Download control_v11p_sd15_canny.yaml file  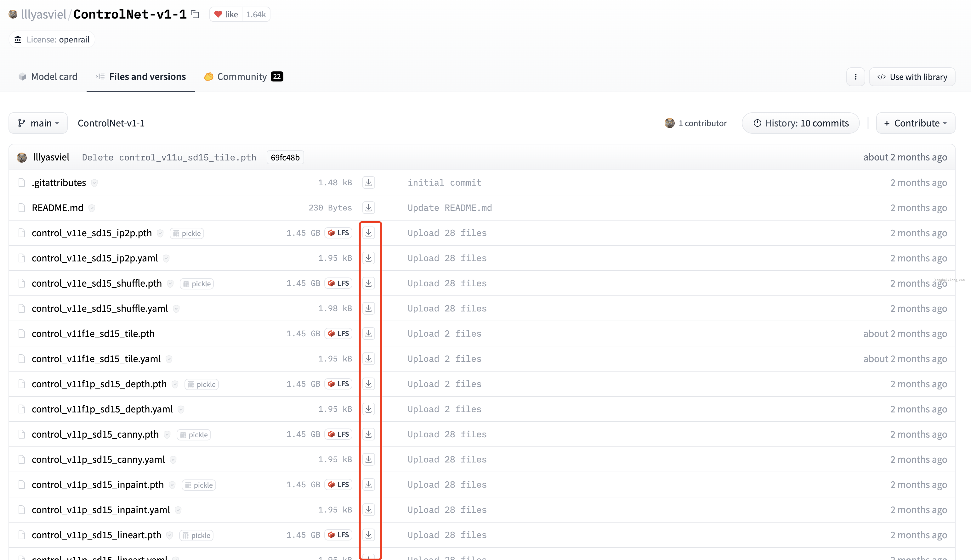pyautogui.click(x=368, y=460)
